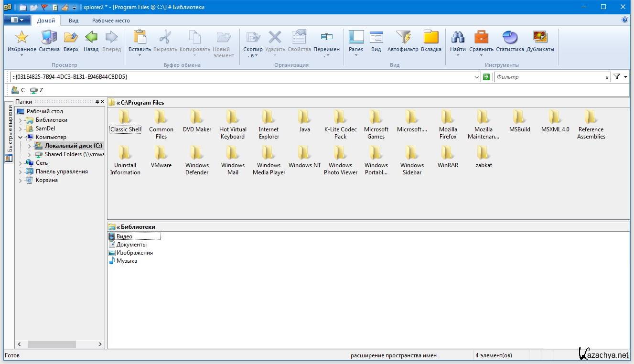Toggle the pin on Папки panel
The width and height of the screenshot is (634, 364).
[97, 102]
